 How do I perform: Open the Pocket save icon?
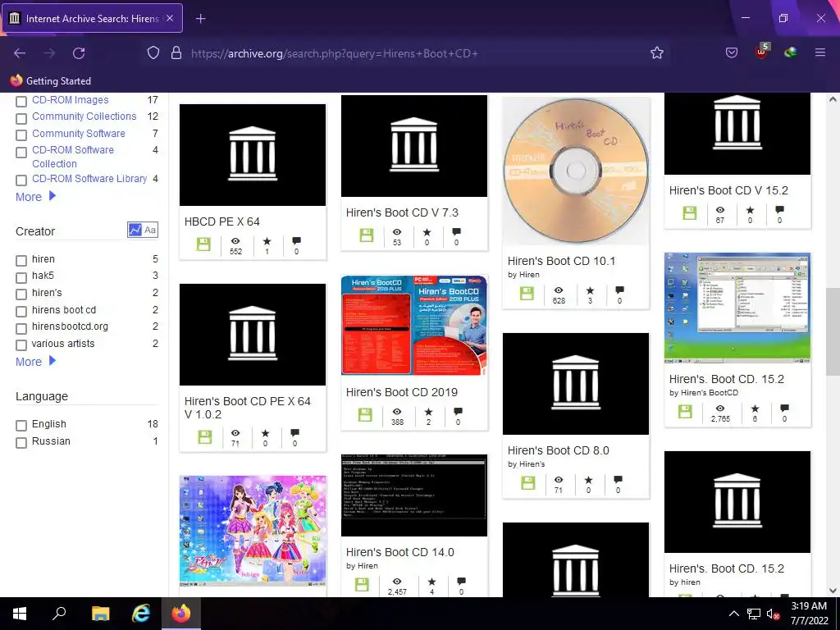(731, 52)
